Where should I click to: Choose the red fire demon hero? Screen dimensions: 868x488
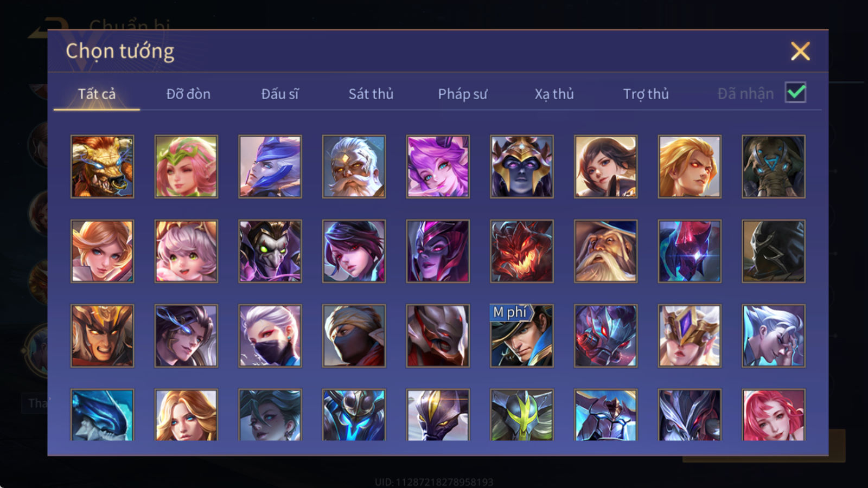click(522, 251)
